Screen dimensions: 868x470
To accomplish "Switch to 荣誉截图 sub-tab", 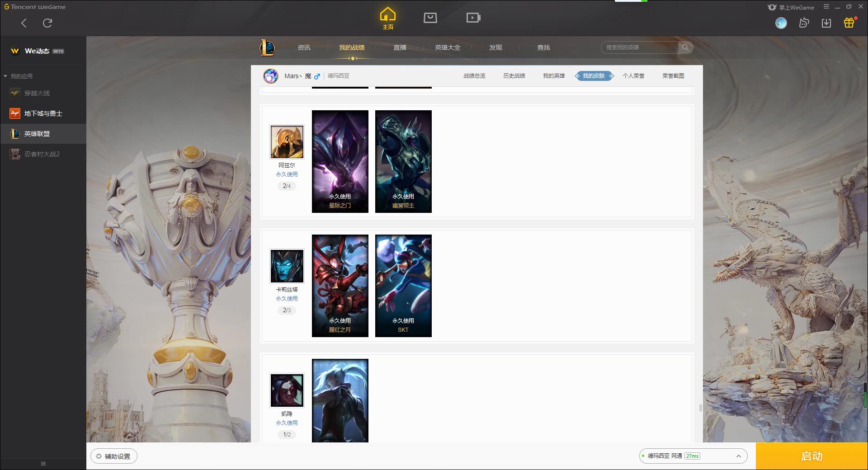I will pos(673,76).
